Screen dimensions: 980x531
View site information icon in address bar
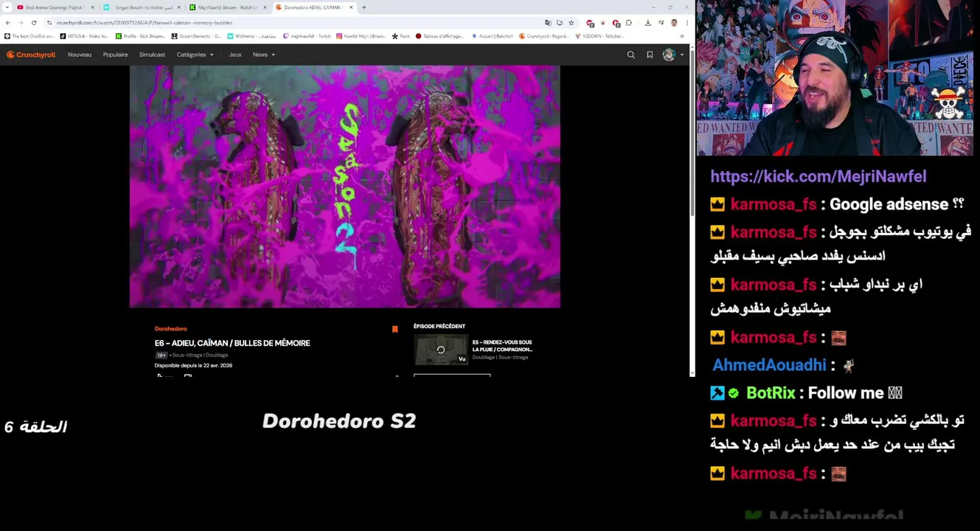49,23
